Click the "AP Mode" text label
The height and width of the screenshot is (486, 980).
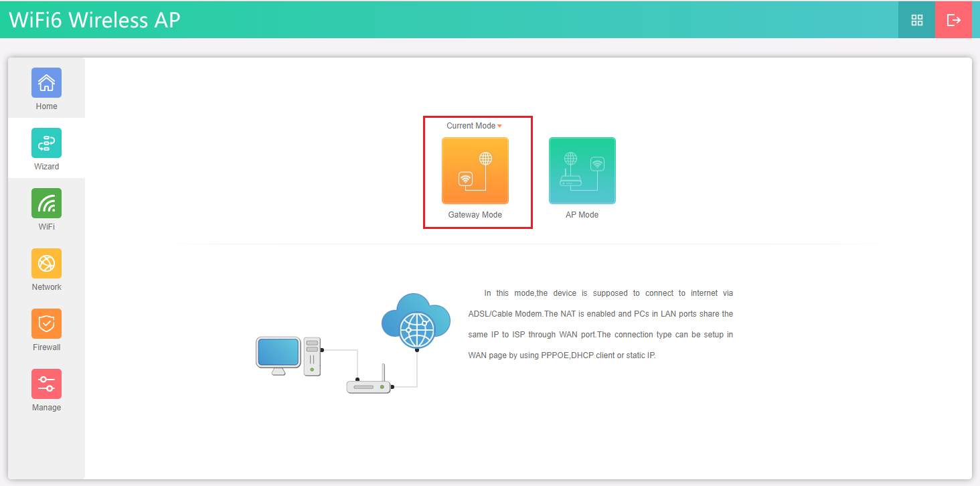[582, 215]
